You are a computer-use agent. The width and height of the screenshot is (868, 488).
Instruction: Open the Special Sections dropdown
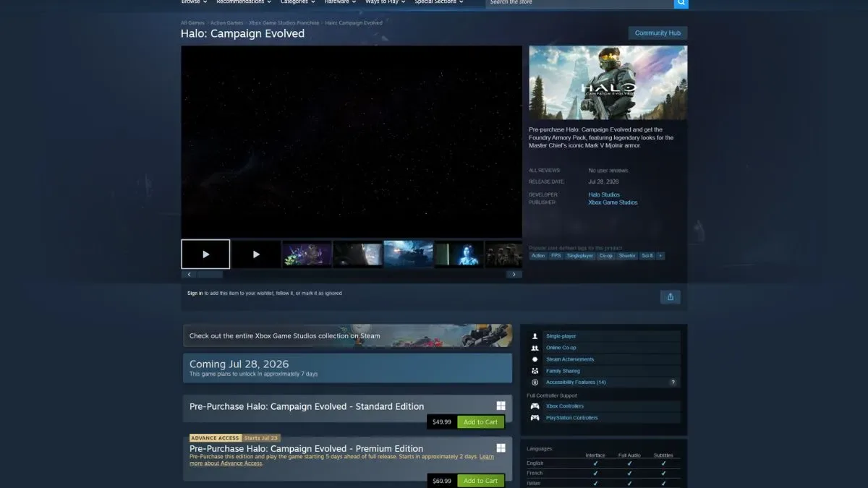click(438, 2)
